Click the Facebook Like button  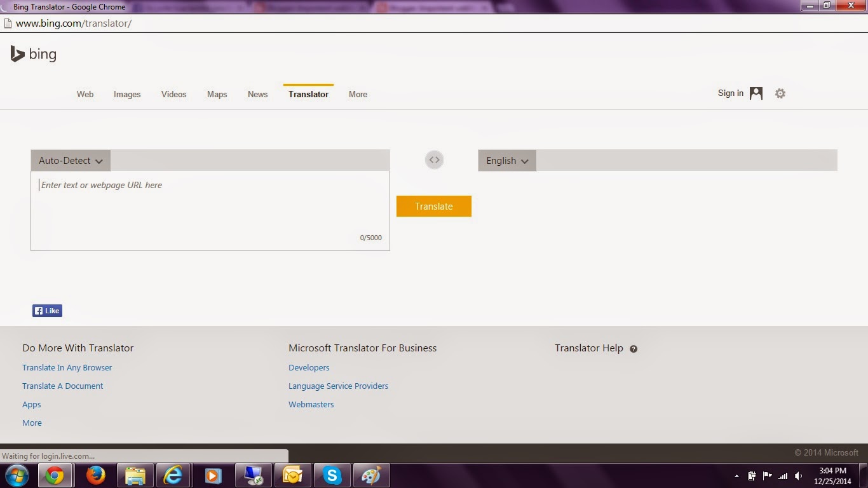point(48,311)
